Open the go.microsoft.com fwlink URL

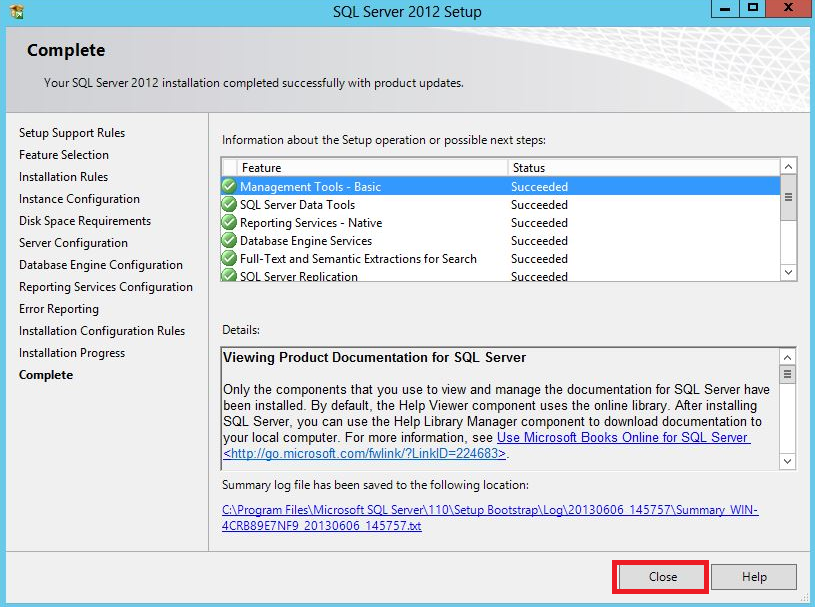364,453
